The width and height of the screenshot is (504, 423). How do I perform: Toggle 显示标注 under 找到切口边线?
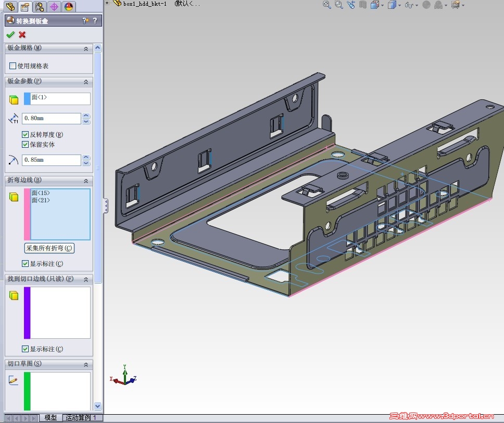coord(25,349)
